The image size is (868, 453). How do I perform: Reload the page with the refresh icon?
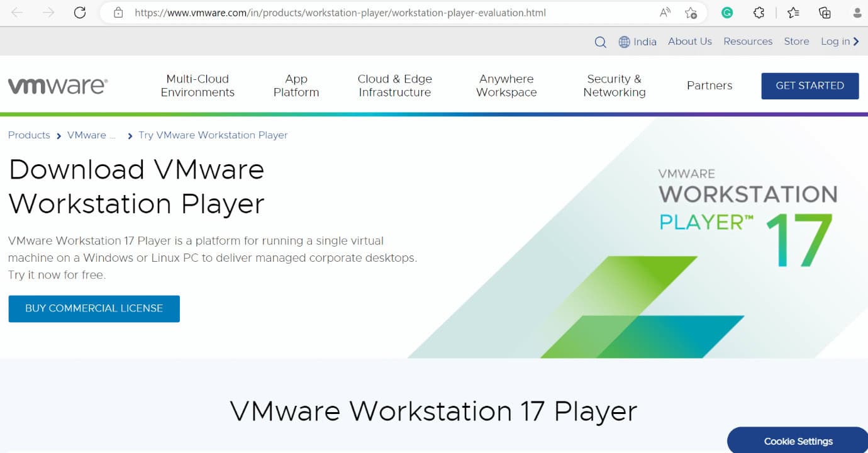click(x=80, y=13)
